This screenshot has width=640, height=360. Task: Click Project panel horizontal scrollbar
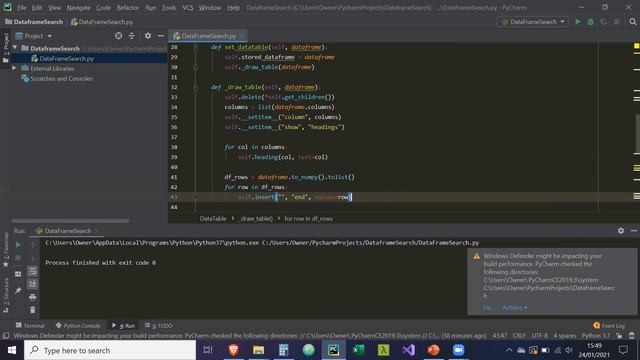pyautogui.click(x=70, y=221)
